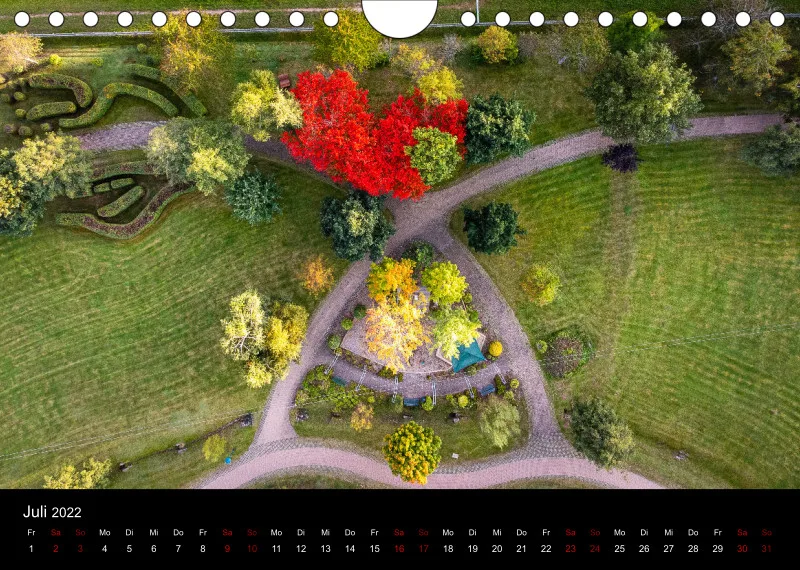This screenshot has height=570, width=800.
Task: Select date 1 under Fr
Action: click(31, 549)
